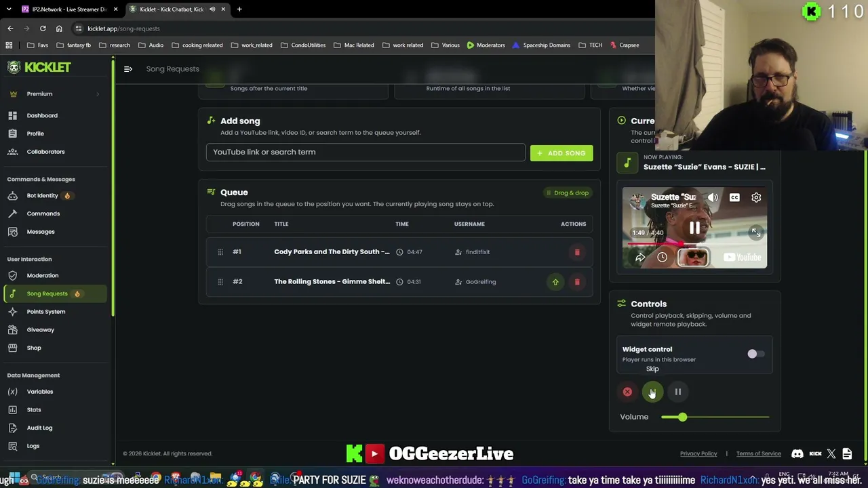
Task: Click the red stop/clear button in Controls
Action: (x=627, y=392)
